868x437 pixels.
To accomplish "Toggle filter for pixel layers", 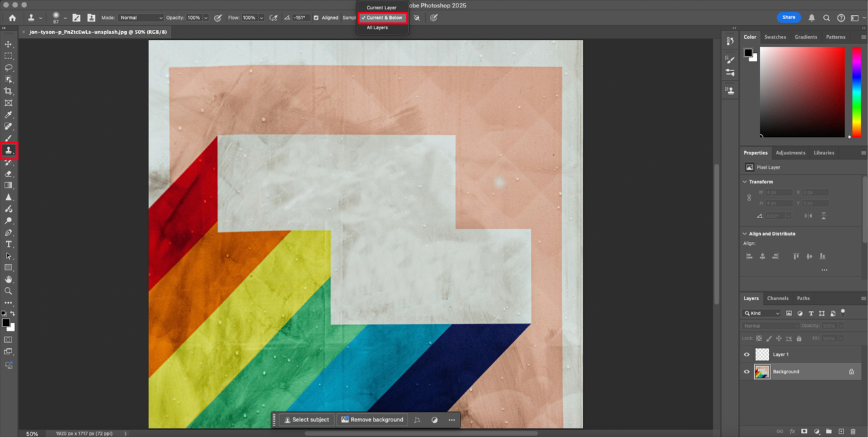I will 789,313.
